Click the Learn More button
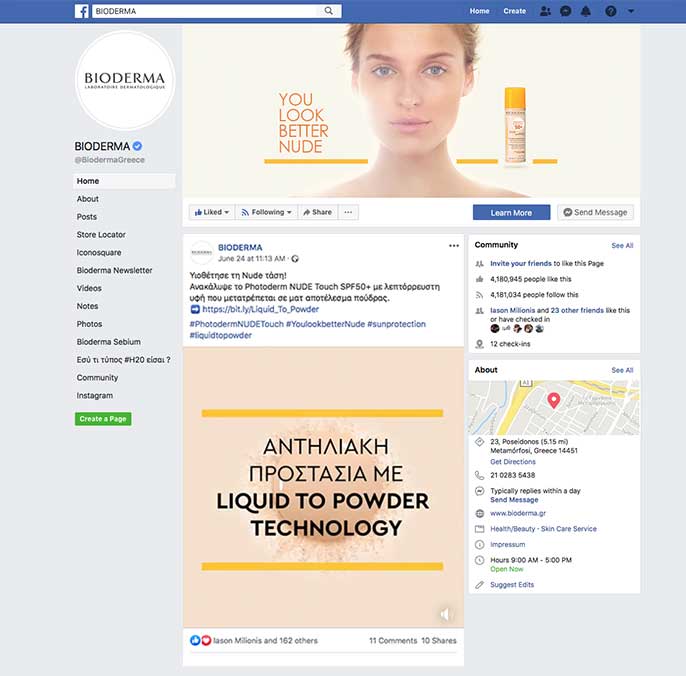 coord(511,213)
